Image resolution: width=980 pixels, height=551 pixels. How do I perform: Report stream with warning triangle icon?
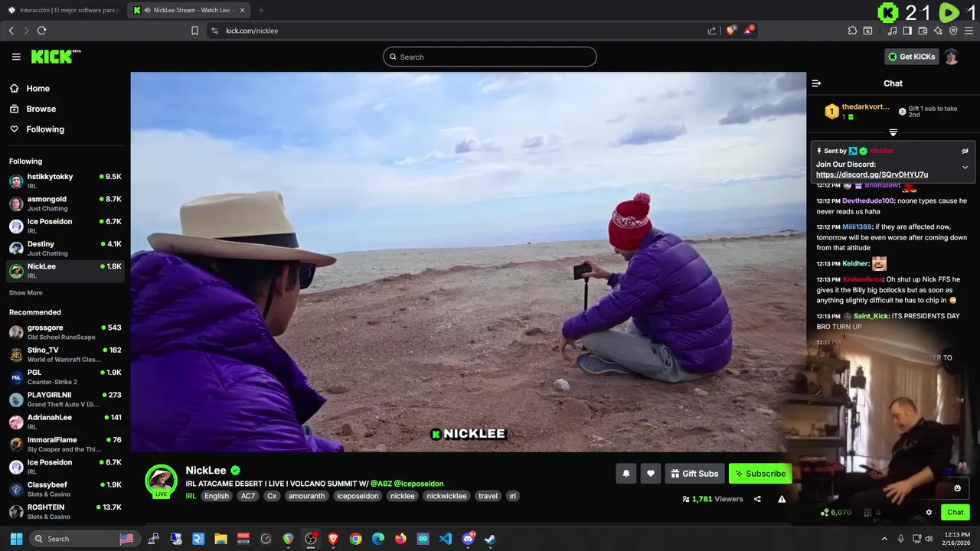click(782, 499)
